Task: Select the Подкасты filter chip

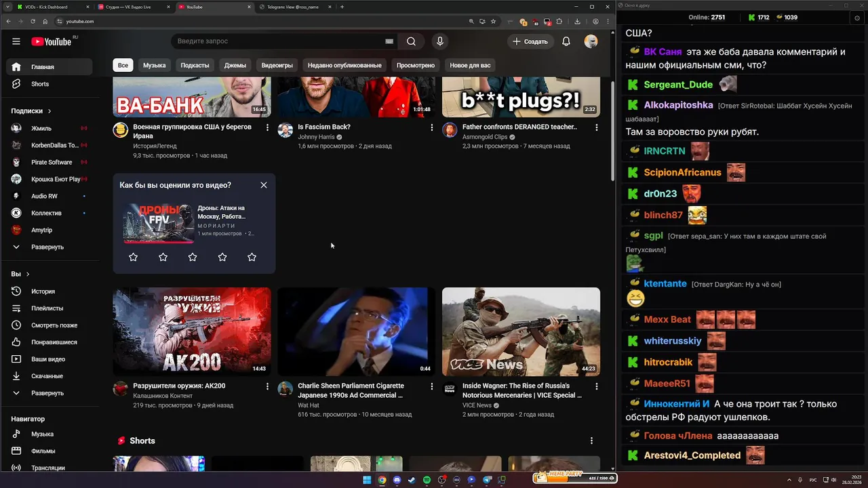Action: click(195, 65)
